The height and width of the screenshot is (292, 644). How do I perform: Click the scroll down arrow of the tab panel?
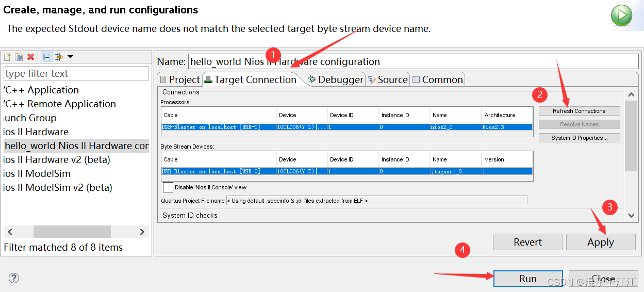631,216
